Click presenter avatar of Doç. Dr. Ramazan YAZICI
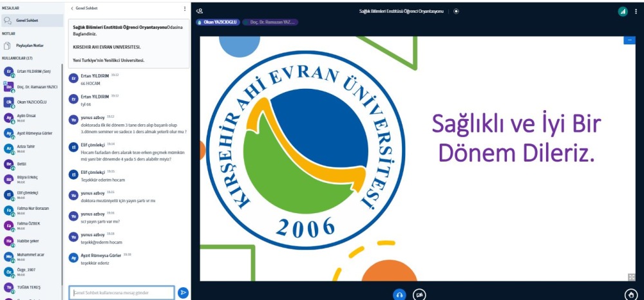Viewport: 644px width, 300px height. coord(8,87)
